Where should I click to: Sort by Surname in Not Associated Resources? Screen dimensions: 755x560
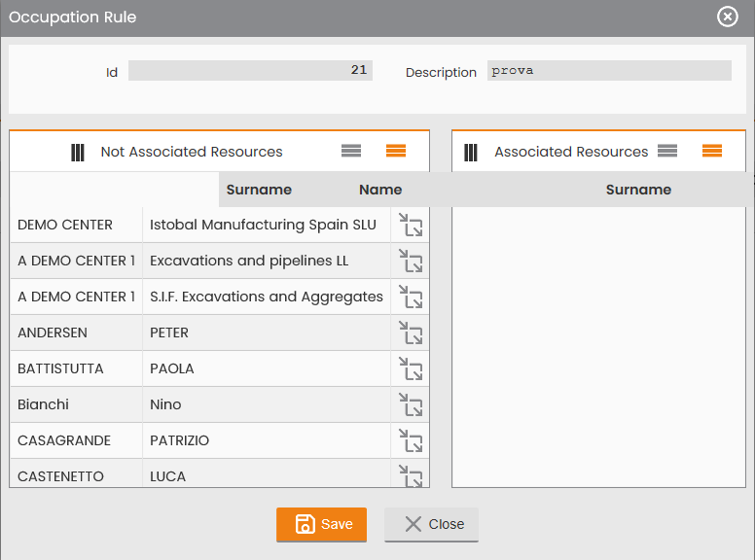pyautogui.click(x=259, y=190)
